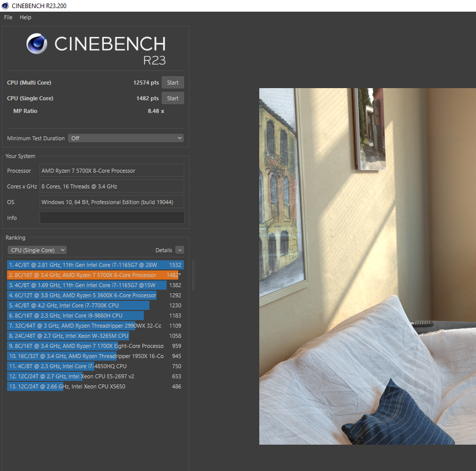Open the File menu
476x471 pixels.
[x=8, y=17]
